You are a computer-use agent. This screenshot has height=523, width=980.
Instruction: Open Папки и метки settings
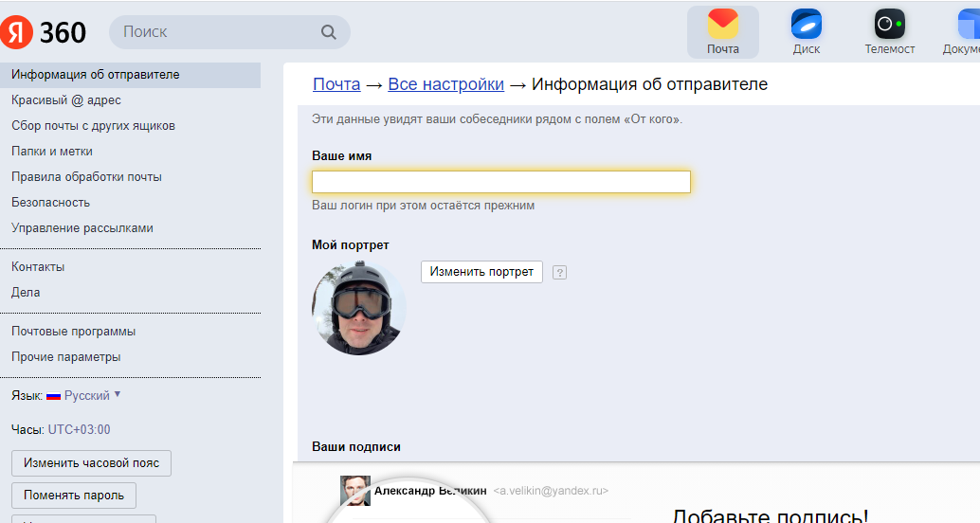[52, 152]
